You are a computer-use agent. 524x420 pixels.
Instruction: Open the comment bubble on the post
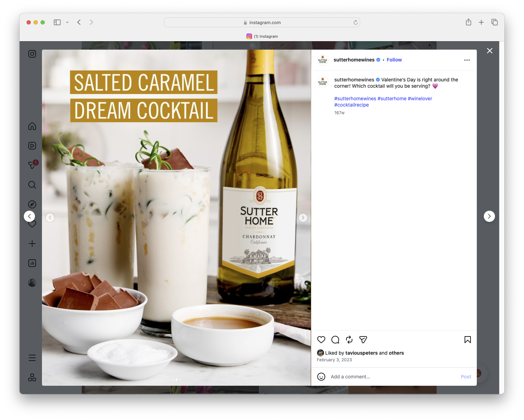(335, 340)
